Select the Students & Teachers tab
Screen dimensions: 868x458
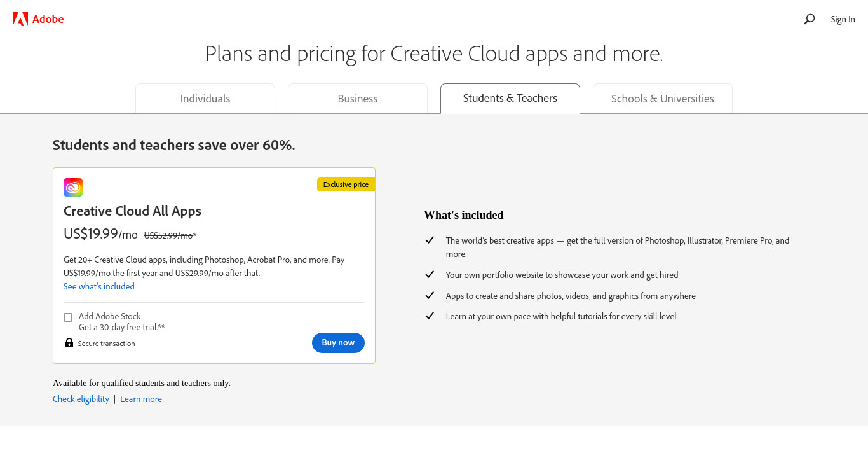click(x=510, y=98)
